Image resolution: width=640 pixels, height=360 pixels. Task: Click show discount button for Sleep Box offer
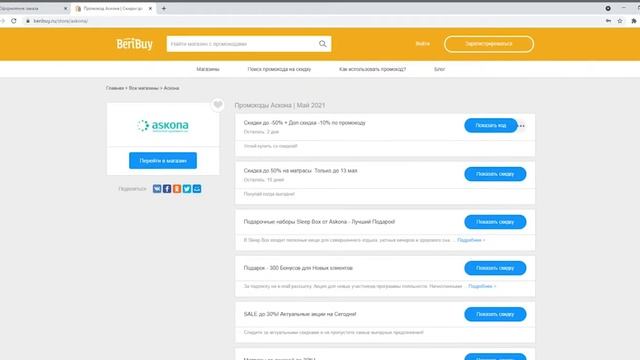pos(495,222)
